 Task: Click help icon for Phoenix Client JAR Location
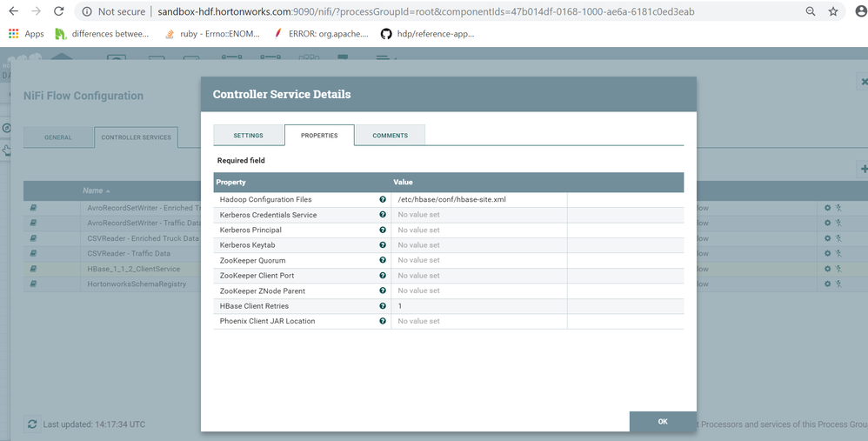(383, 321)
